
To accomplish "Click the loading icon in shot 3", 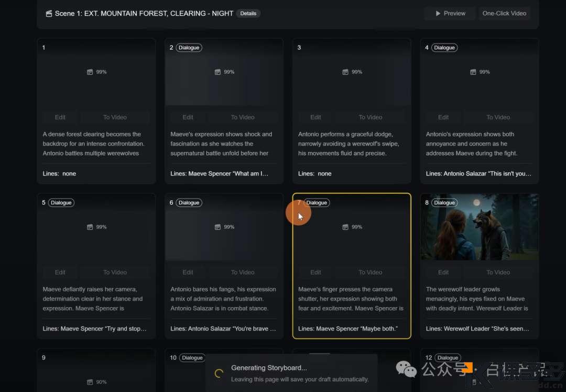I will coord(345,72).
